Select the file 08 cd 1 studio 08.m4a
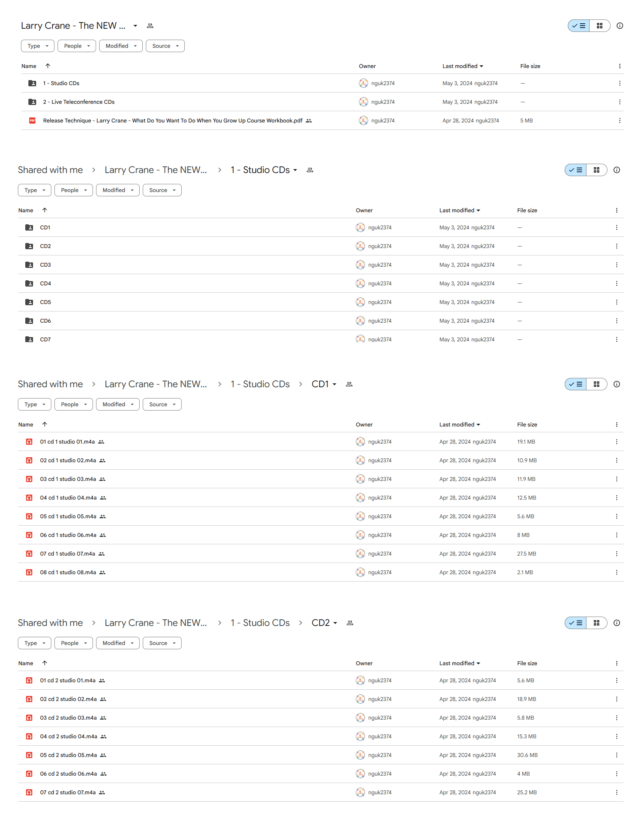644x818 pixels. click(x=68, y=572)
